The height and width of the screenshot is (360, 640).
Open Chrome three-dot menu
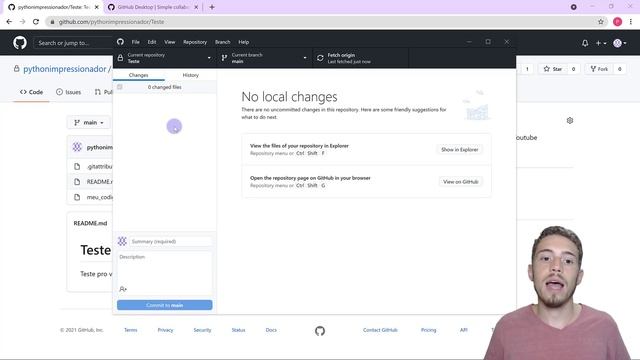(x=631, y=22)
